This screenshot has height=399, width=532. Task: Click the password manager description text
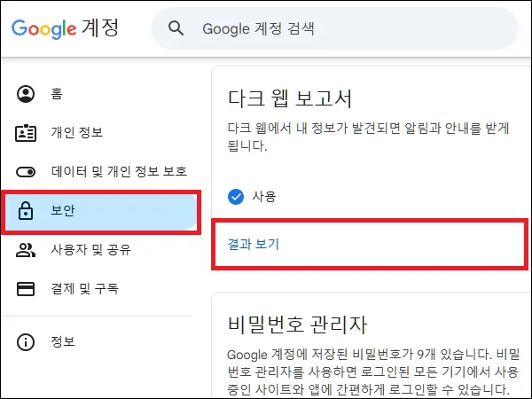[x=373, y=372]
